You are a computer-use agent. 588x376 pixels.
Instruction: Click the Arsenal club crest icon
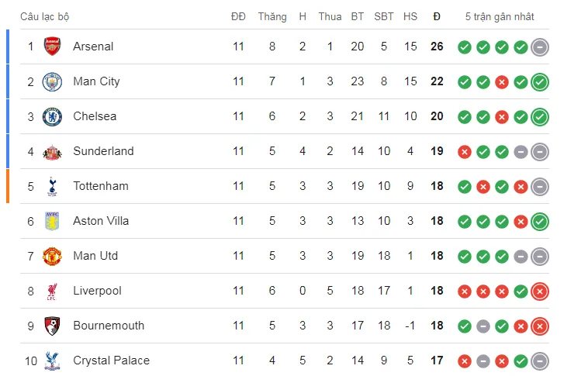coord(52,47)
